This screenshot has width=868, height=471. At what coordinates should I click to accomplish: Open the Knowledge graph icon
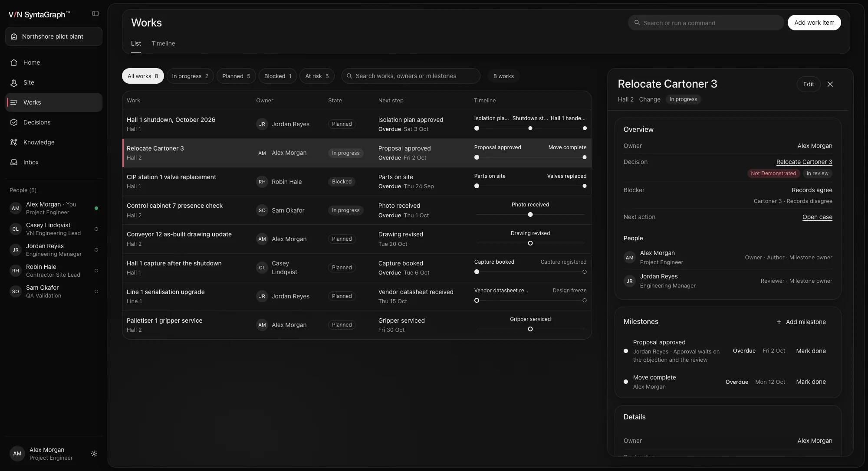click(x=14, y=142)
